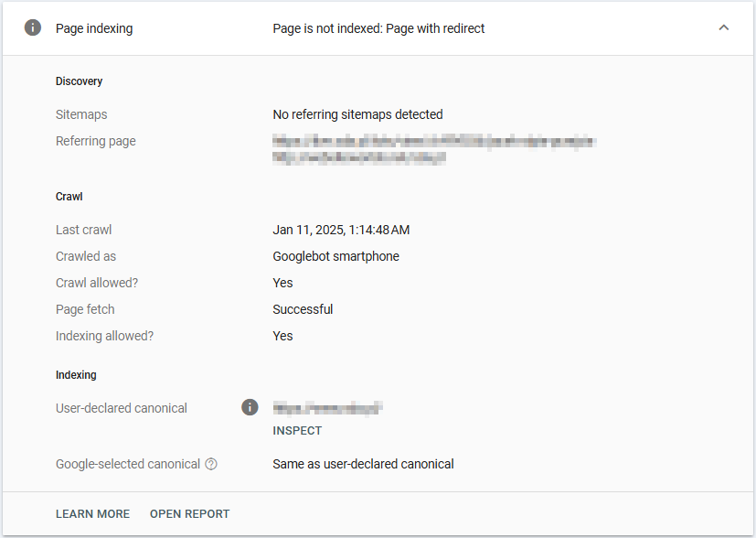
Task: Click the Page fetch 'Successful' value
Action: [x=303, y=309]
